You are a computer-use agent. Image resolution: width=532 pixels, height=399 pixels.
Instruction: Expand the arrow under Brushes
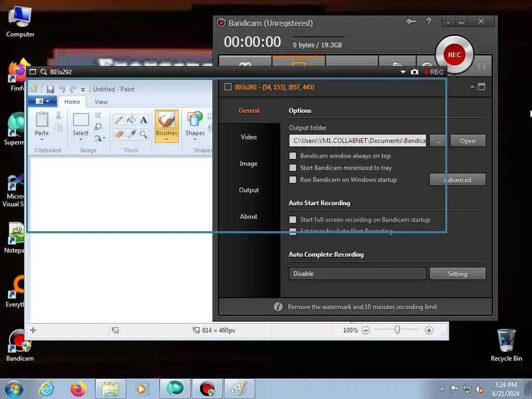[x=167, y=139]
